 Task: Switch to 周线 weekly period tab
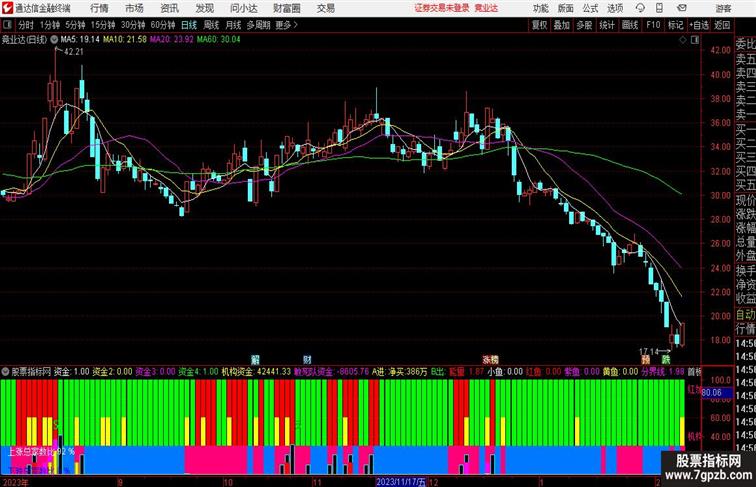click(211, 25)
